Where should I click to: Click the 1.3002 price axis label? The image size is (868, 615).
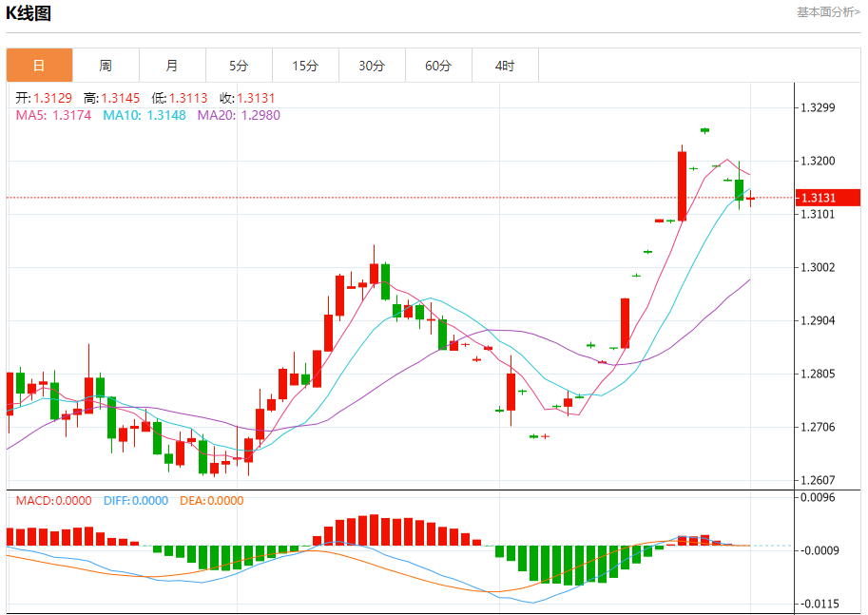[x=818, y=267]
